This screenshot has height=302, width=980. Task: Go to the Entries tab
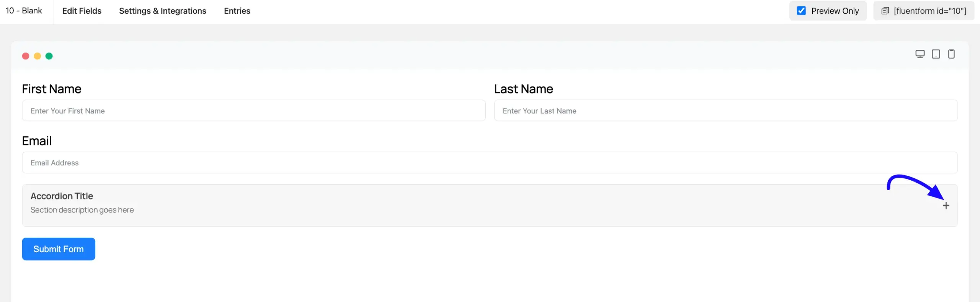click(237, 11)
